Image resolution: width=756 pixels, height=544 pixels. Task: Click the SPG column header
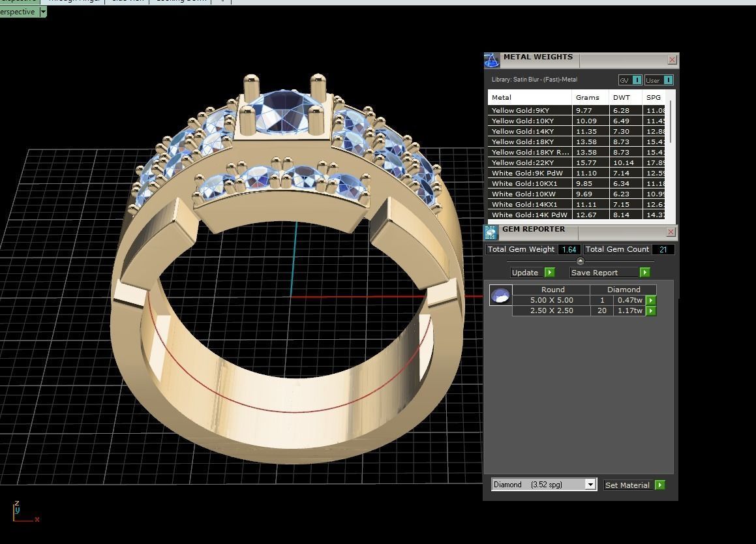coord(654,97)
